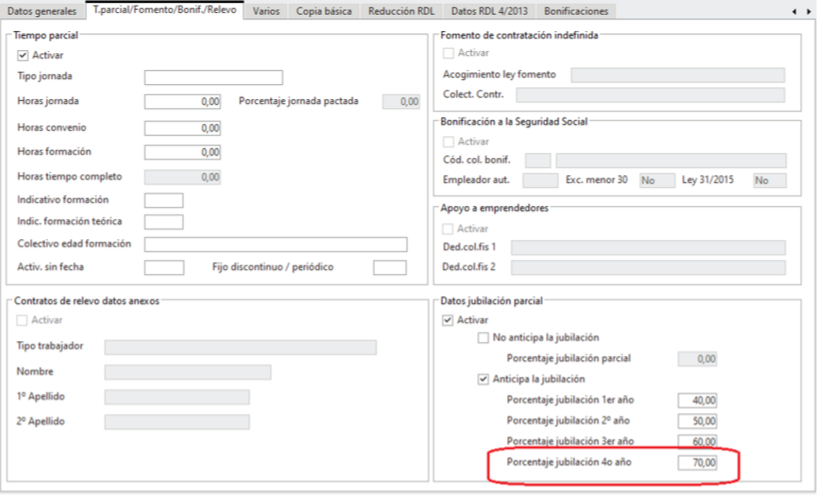Open the Copia básica tab
The width and height of the screenshot is (817, 495).
[323, 11]
